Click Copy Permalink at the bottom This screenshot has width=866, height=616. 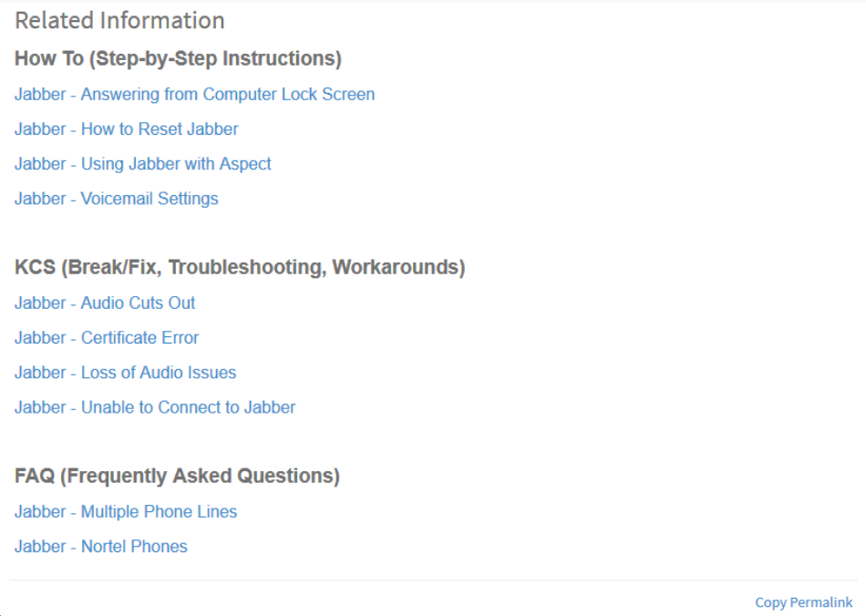804,601
